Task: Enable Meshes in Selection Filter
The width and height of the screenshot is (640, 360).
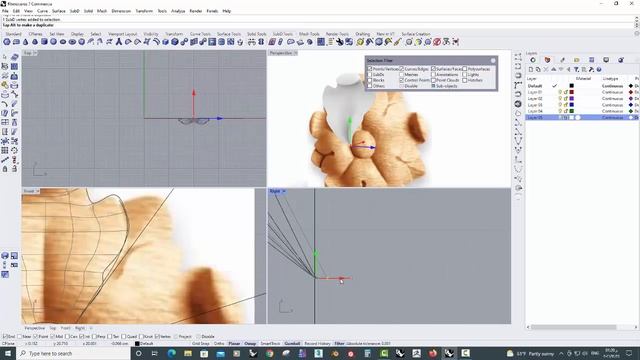Action: 402,75
